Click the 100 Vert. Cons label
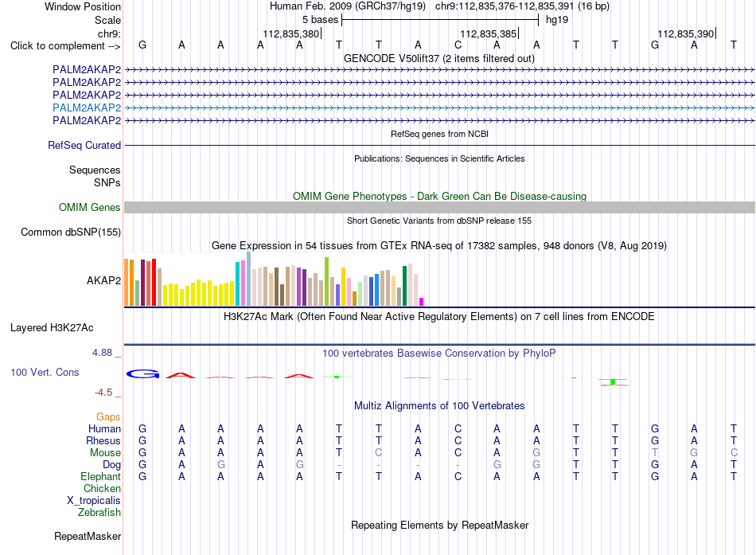 click(x=45, y=372)
